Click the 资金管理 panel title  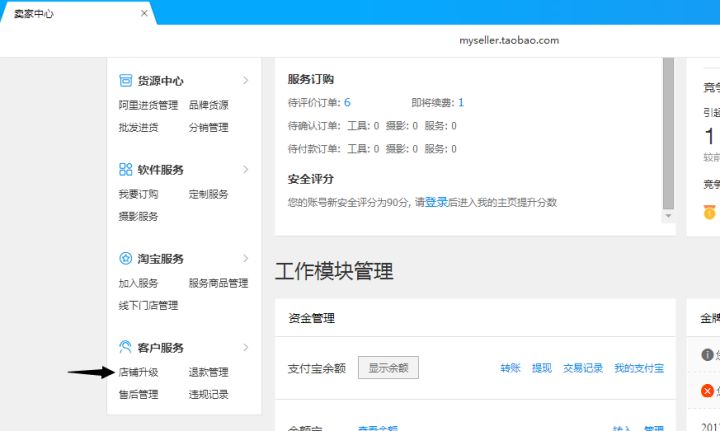point(312,318)
